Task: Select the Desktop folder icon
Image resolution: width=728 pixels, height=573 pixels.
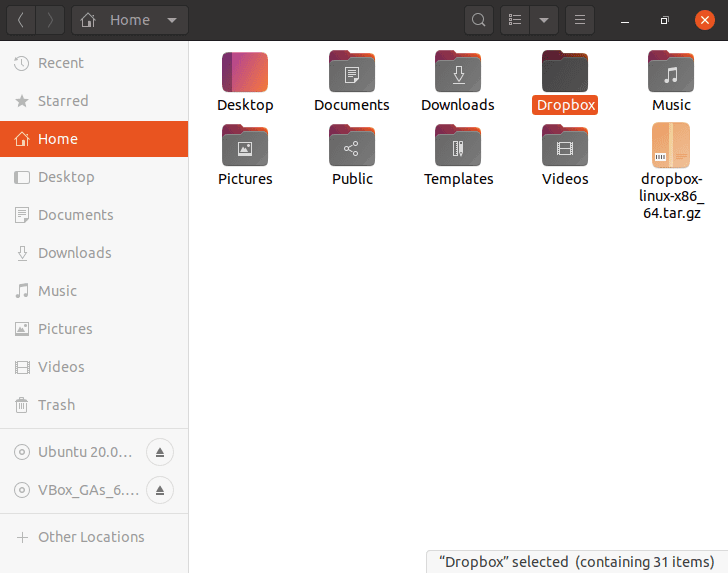Action: 245,72
